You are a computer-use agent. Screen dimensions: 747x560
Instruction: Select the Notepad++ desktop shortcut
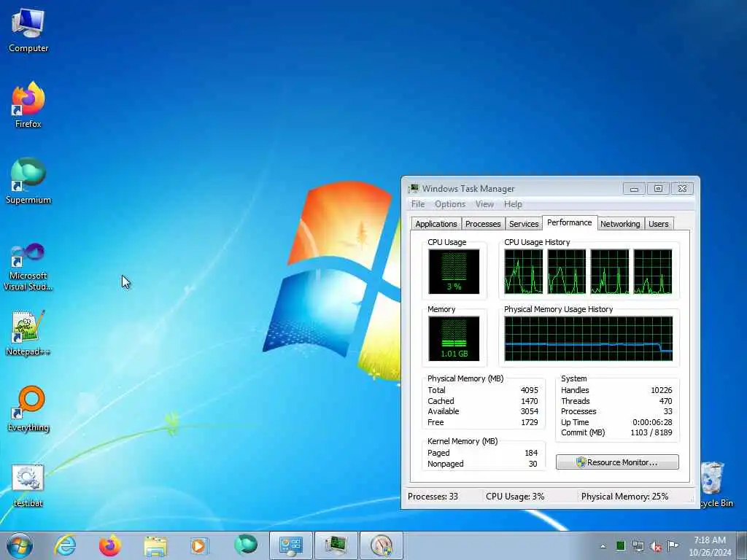[x=28, y=332]
